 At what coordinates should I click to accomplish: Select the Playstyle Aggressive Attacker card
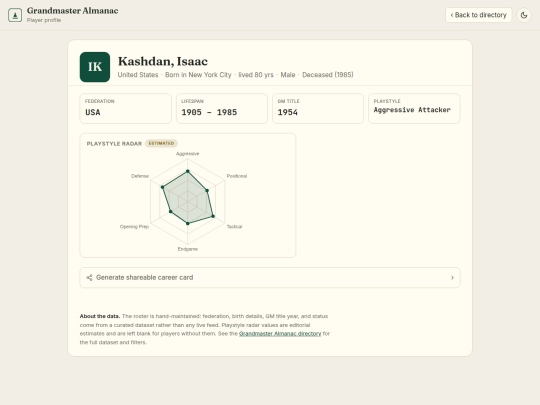[x=414, y=108]
